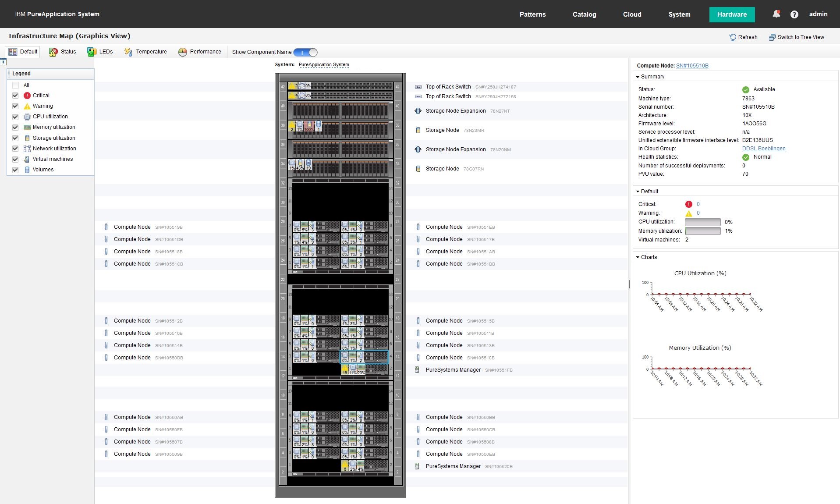Open the Catalog menu

coord(584,14)
